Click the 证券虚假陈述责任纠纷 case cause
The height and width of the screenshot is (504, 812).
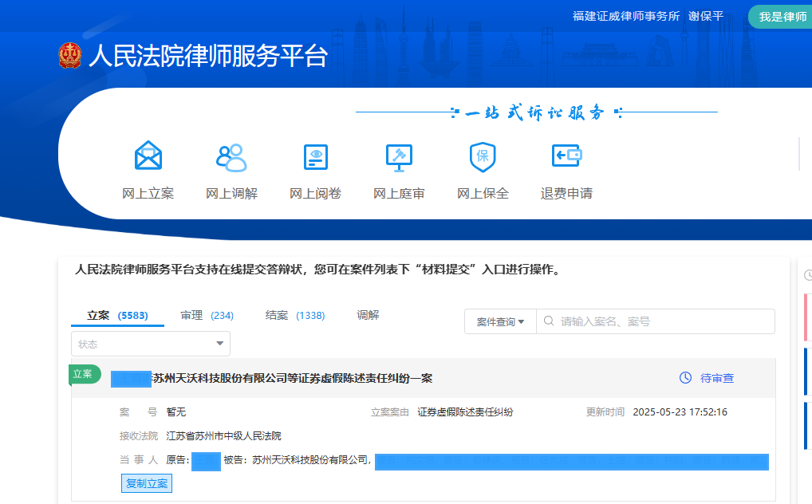(466, 412)
